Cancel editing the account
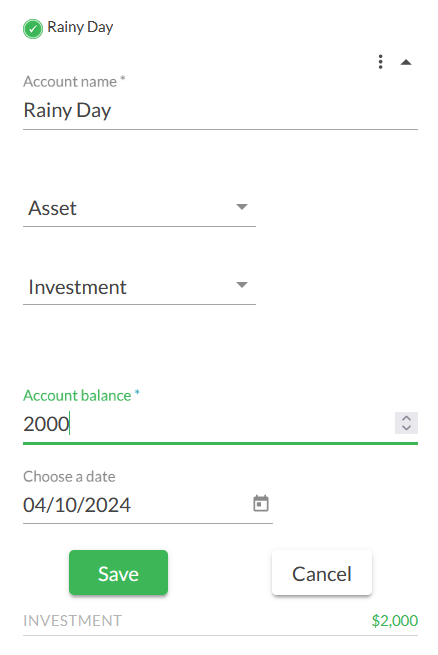 (322, 573)
